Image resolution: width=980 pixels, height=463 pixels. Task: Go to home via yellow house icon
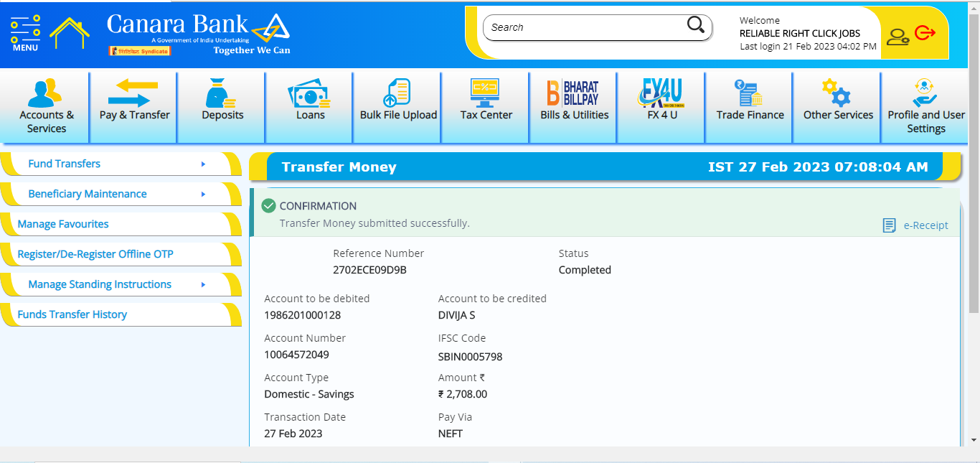tap(70, 33)
